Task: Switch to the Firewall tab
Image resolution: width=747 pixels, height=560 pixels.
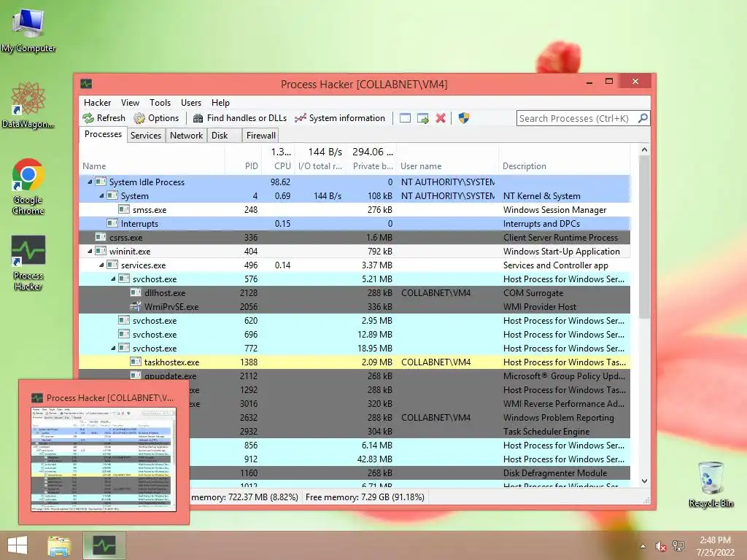Action: point(260,135)
